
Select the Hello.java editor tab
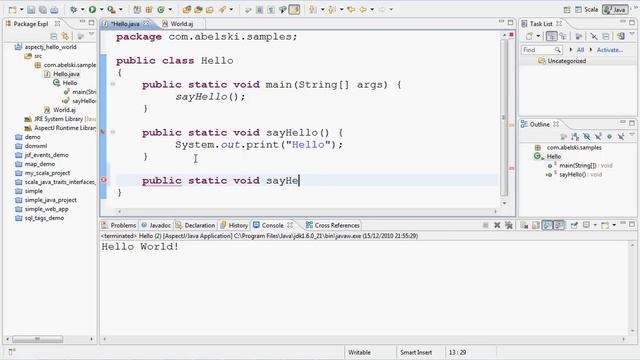point(126,24)
